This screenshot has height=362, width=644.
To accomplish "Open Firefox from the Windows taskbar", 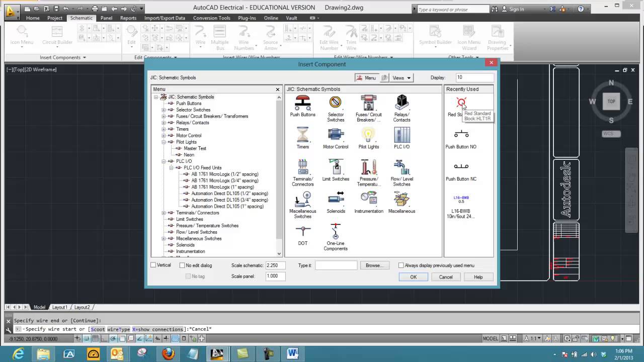I will 168,354.
